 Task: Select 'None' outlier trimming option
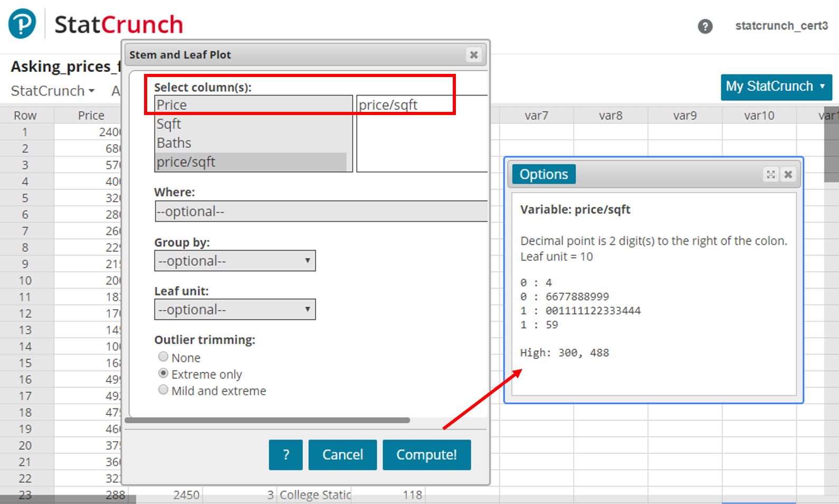click(x=163, y=357)
